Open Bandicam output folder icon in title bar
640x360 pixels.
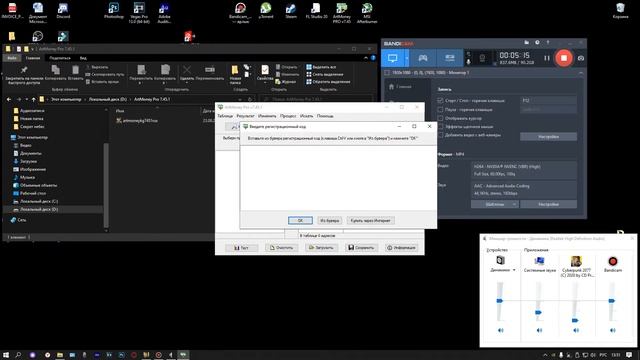[527, 42]
